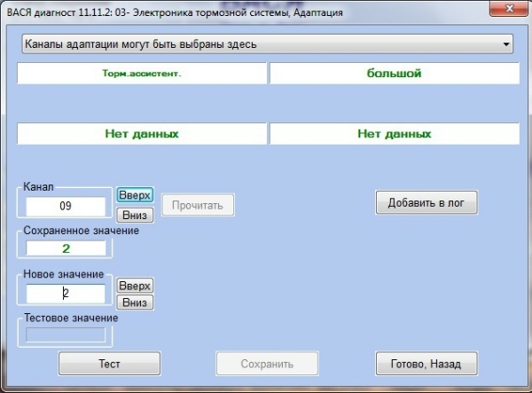This screenshot has width=532, height=393.
Task: Click the Вниз button next to Канал
Action: pos(135,215)
